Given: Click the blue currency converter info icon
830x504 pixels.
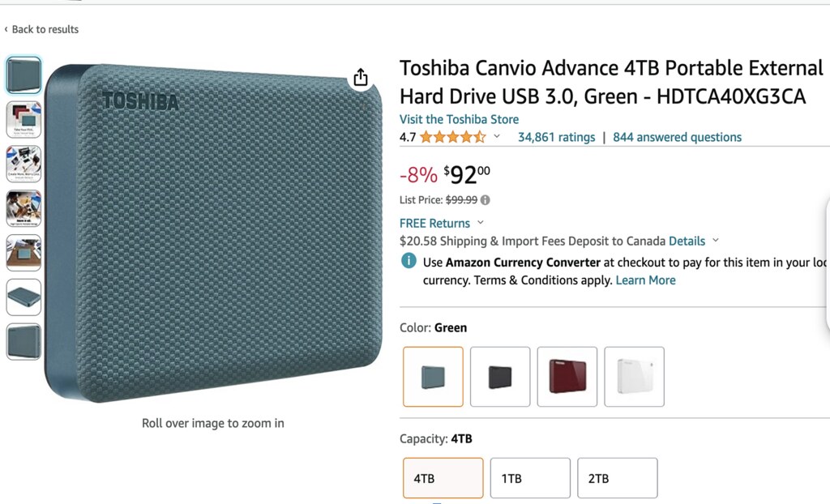Looking at the screenshot, I should 409,261.
